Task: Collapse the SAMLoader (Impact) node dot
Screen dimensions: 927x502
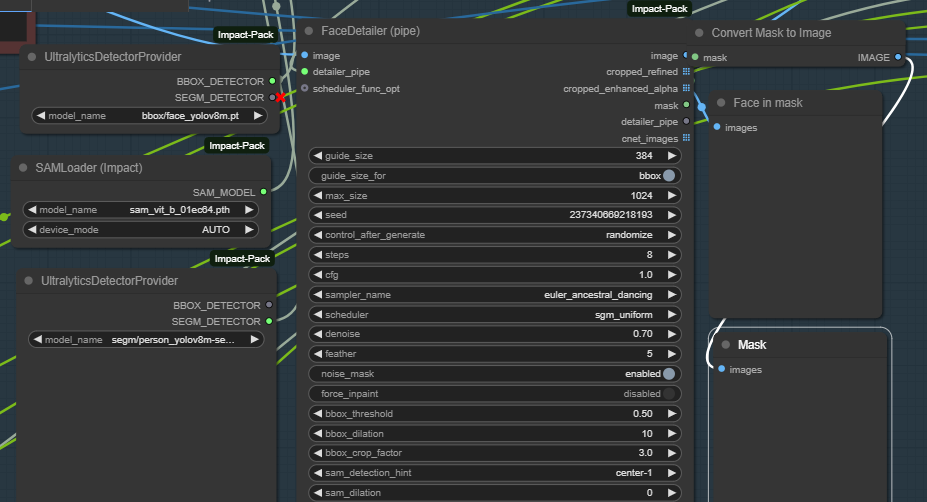Action: tap(23, 168)
